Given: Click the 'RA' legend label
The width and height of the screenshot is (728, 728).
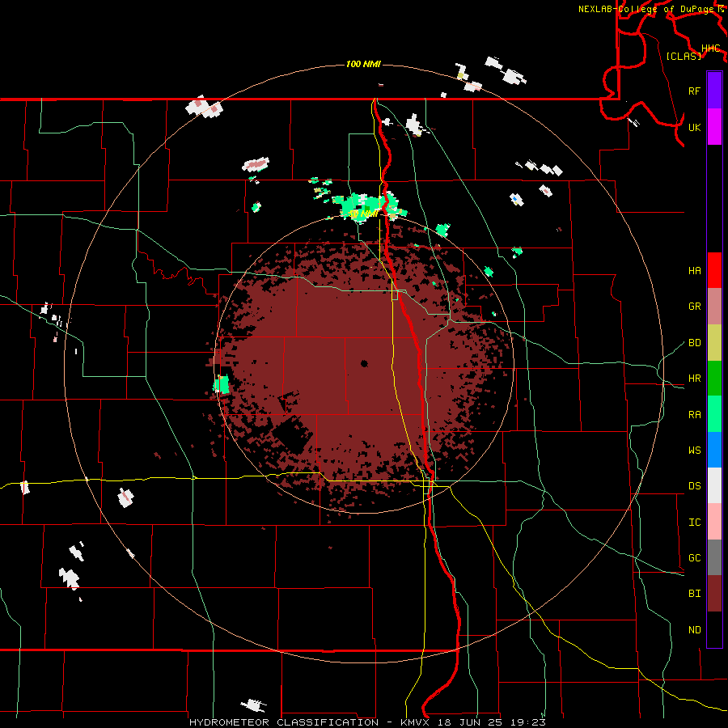Looking at the screenshot, I should click(694, 415).
